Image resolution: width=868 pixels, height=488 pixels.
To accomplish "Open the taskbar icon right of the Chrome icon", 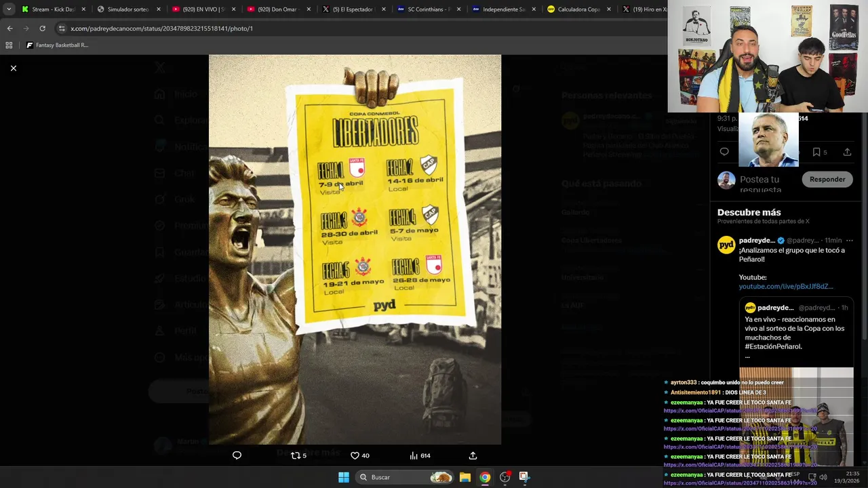I will click(505, 477).
